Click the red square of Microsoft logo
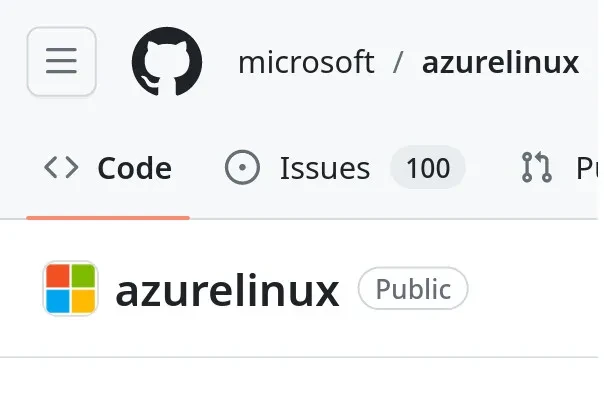 pos(58,276)
